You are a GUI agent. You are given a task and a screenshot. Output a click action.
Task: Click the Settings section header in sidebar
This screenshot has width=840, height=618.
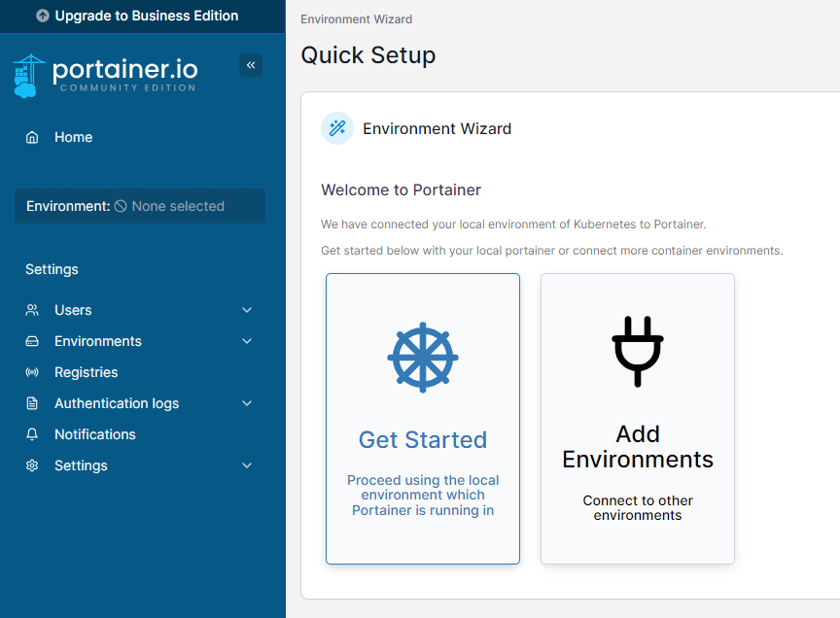[x=52, y=269]
